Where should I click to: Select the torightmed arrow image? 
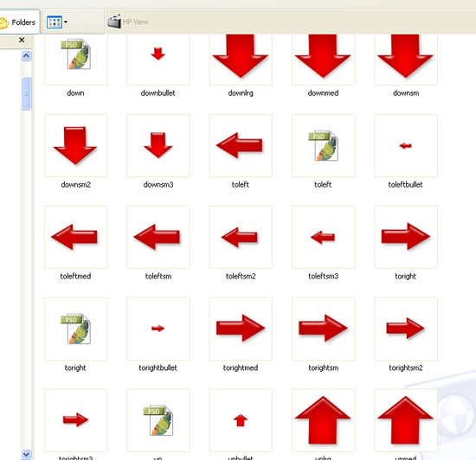[x=241, y=328]
